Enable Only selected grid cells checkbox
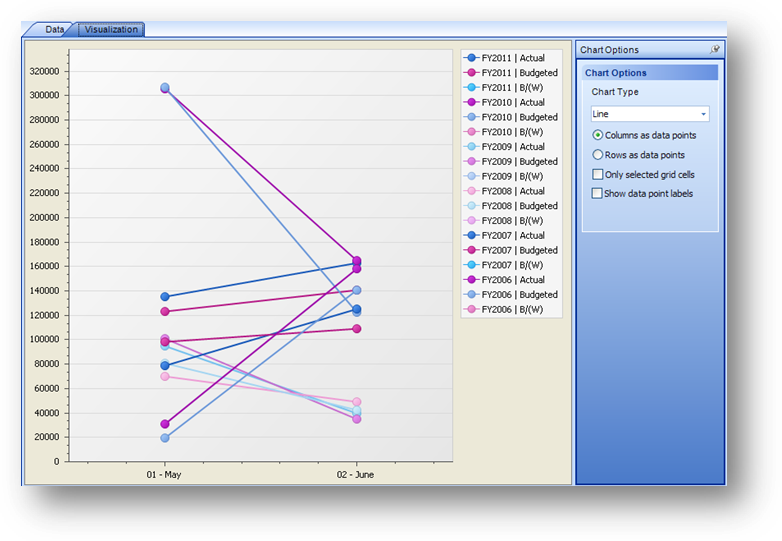This screenshot has width=782, height=541. 597,175
